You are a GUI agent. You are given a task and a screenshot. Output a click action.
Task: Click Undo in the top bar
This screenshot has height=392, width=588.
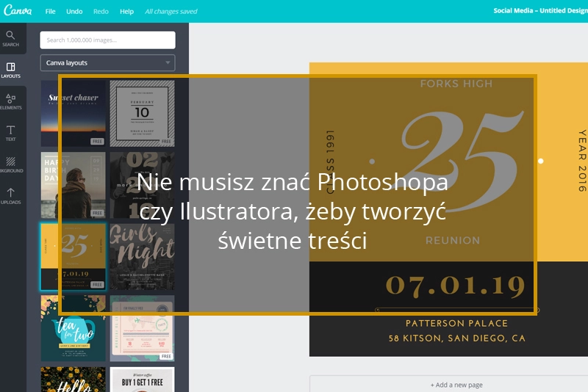tap(74, 12)
